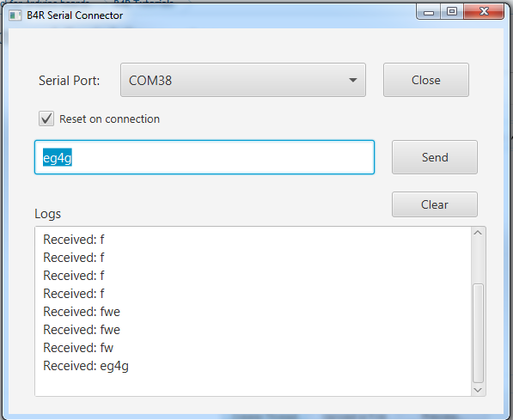Click the B4R Serial Connector app icon
Viewport: 513px width, 420px height.
[x=15, y=15]
